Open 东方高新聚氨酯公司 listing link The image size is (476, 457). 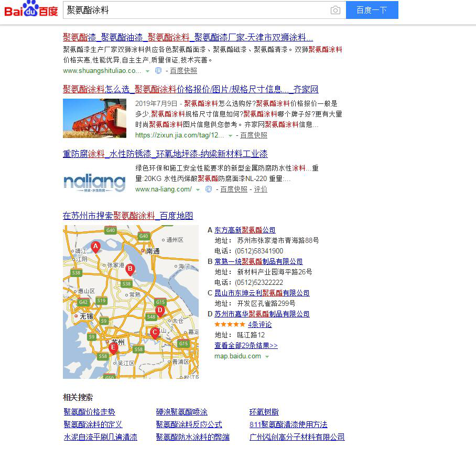pyautogui.click(x=245, y=230)
